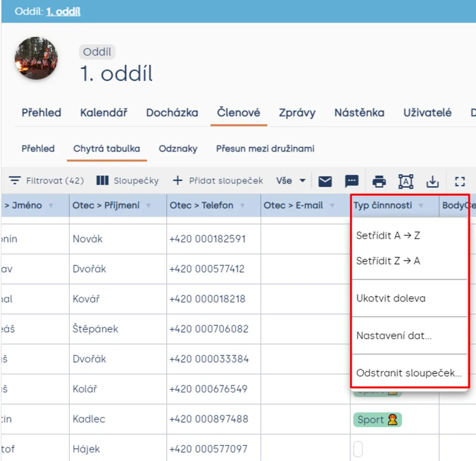Open the Přehled sub-tab under Členové

point(38,149)
